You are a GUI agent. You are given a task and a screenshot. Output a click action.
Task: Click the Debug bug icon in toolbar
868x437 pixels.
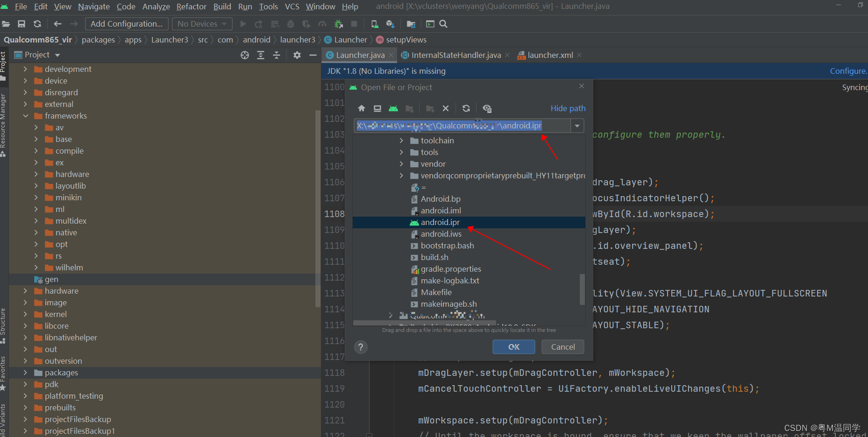(290, 24)
